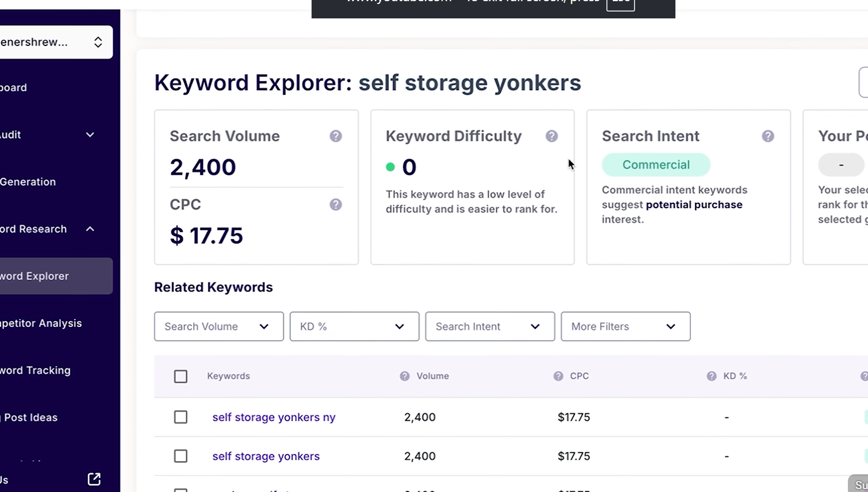868x492 pixels.
Task: Select Keyword Explorer in the sidebar
Action: tap(34, 276)
